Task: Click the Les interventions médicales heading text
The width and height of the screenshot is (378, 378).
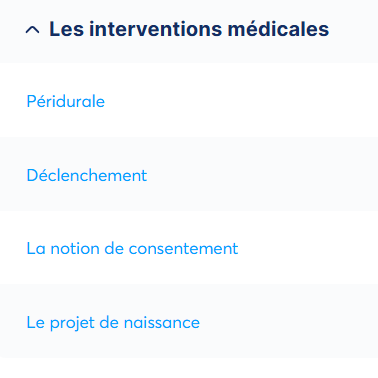Action: click(189, 29)
